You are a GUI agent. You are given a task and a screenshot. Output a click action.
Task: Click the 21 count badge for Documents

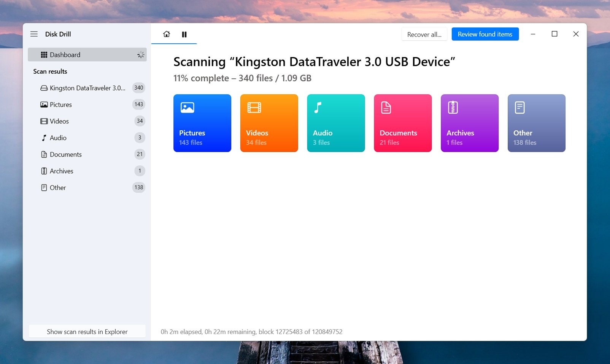coord(140,154)
